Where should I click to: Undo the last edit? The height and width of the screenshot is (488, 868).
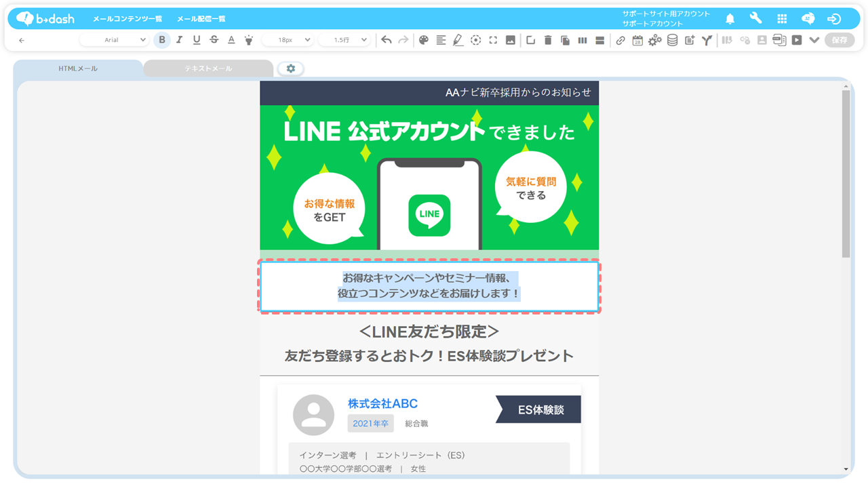386,40
